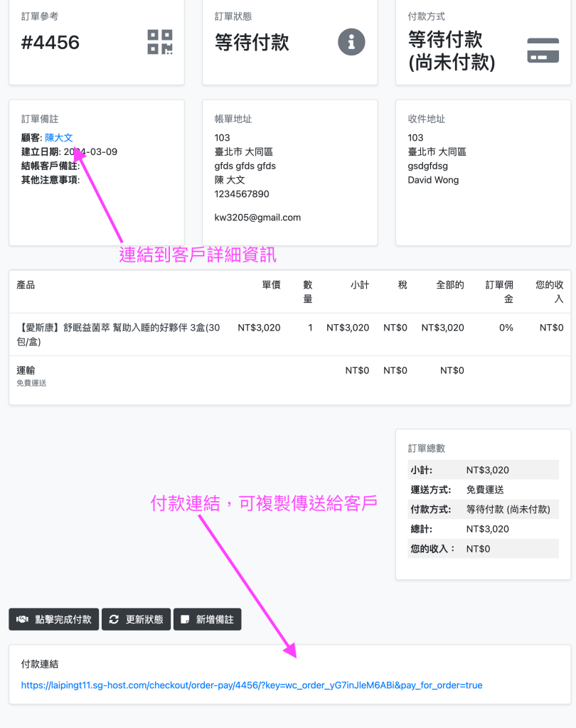Image resolution: width=576 pixels, height=728 pixels.
Task: Click the 新增備註 button
Action: click(x=208, y=619)
